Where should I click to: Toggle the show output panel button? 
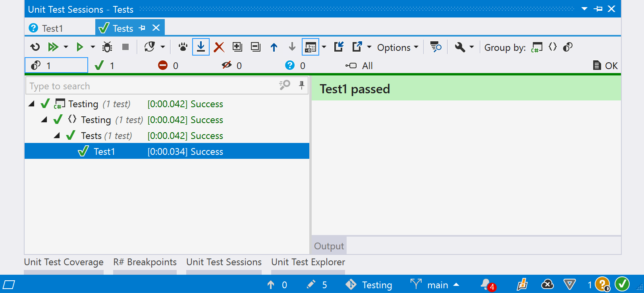point(310,47)
